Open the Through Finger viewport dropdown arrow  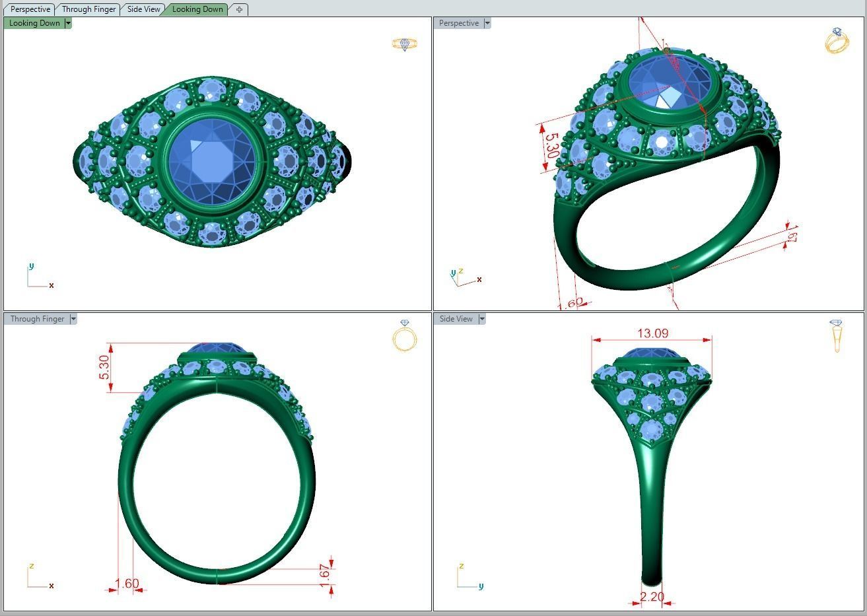click(73, 319)
